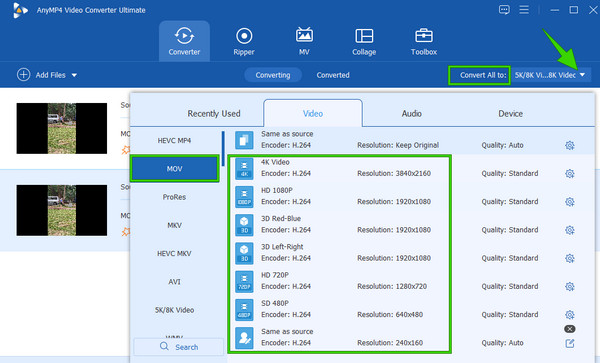Select the HD 720P preset
This screenshot has width=600, height=363.
(x=411, y=281)
